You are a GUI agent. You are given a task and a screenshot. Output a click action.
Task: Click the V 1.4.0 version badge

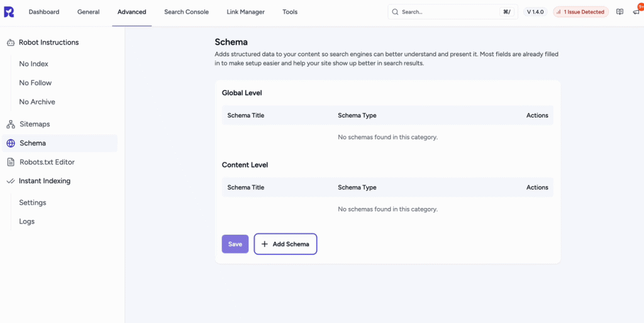click(x=535, y=12)
